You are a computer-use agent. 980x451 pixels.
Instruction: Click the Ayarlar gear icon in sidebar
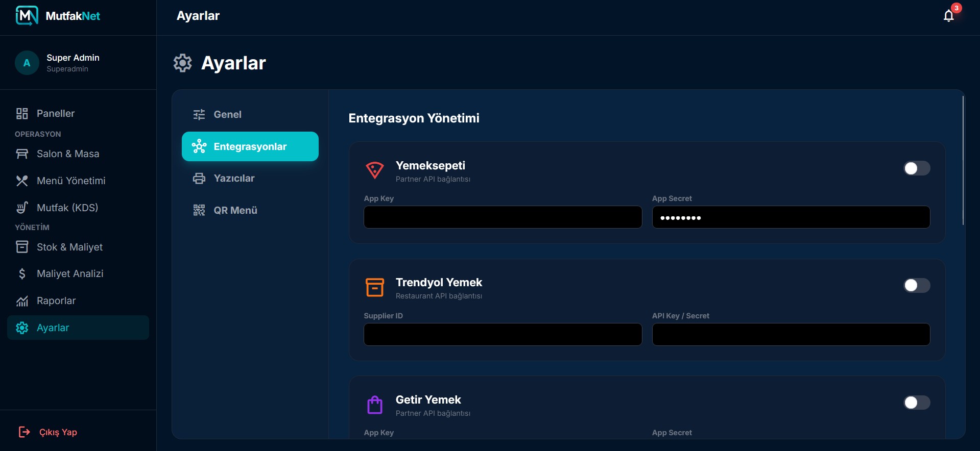pyautogui.click(x=22, y=328)
